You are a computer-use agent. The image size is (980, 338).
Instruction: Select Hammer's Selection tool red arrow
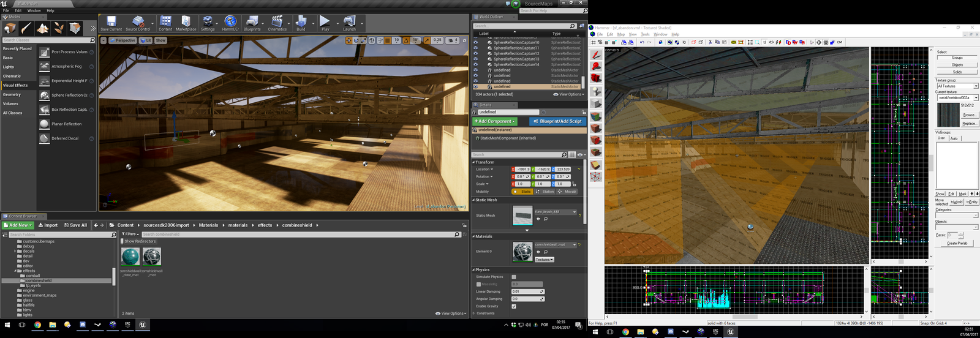pyautogui.click(x=595, y=55)
